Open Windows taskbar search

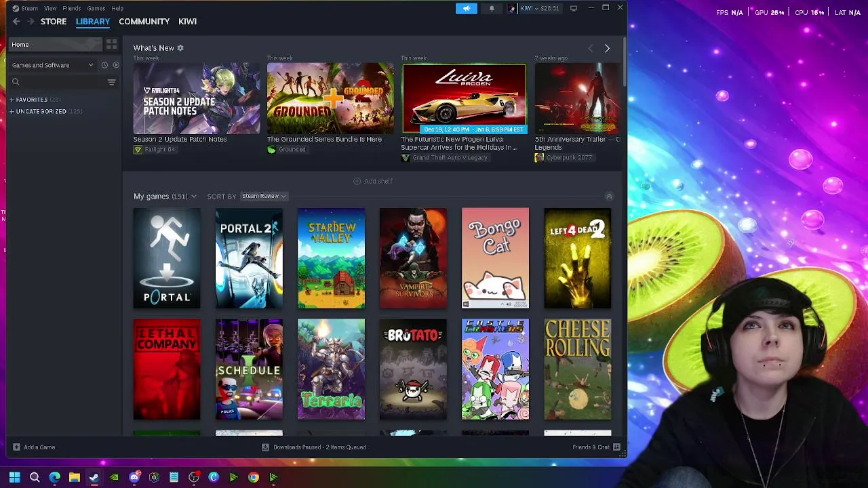[x=35, y=477]
